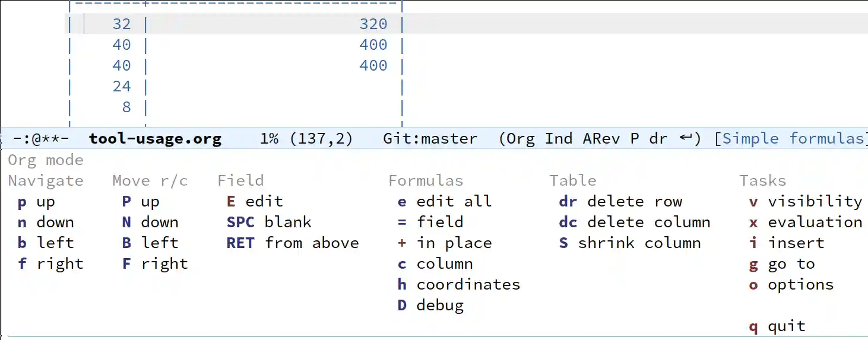The width and height of the screenshot is (868, 340).
Task: Select 'dc delete column' under Table
Action: [635, 223]
